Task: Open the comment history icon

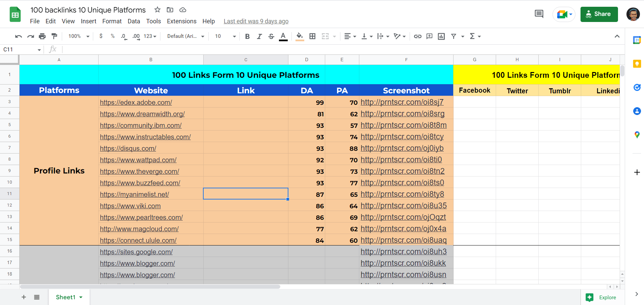Action: click(539, 14)
